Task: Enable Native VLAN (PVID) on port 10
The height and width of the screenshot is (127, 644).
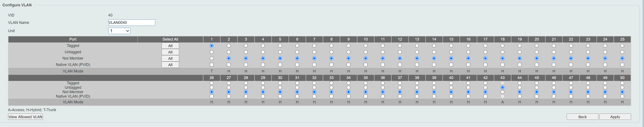Action: 365,65
